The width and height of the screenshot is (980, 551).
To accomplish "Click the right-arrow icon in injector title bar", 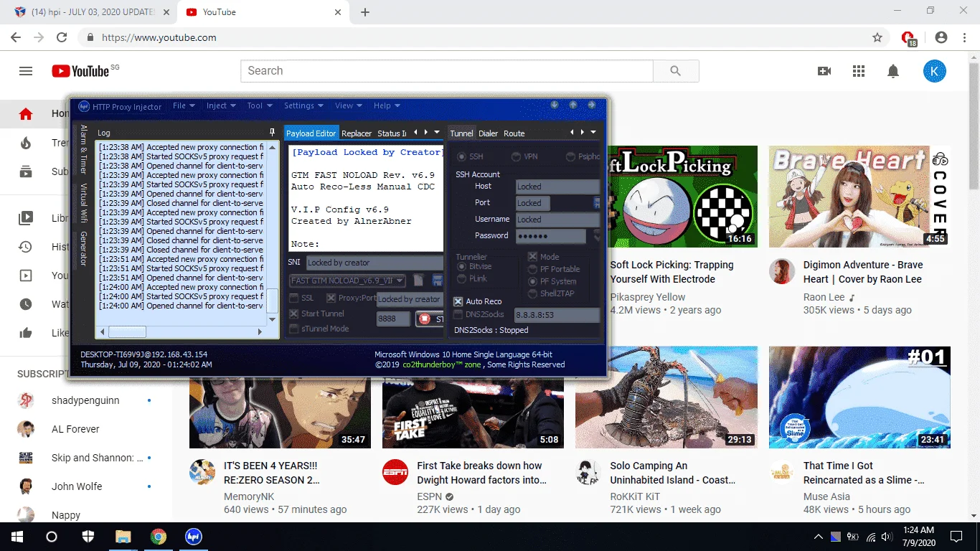I will (x=592, y=105).
